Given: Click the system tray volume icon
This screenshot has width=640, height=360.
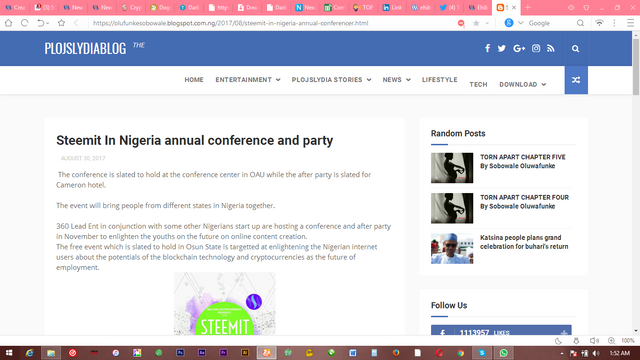Looking at the screenshot, I should coord(596,353).
